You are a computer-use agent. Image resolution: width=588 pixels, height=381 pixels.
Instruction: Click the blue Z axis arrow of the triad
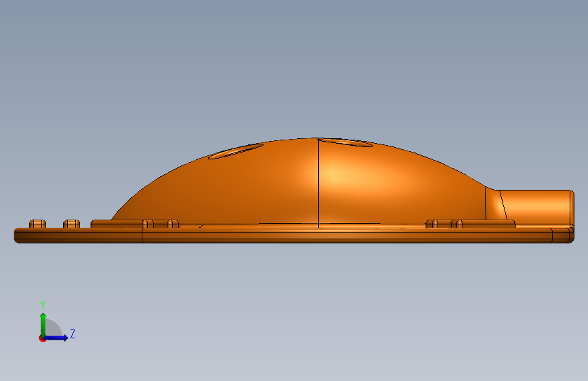click(56, 338)
